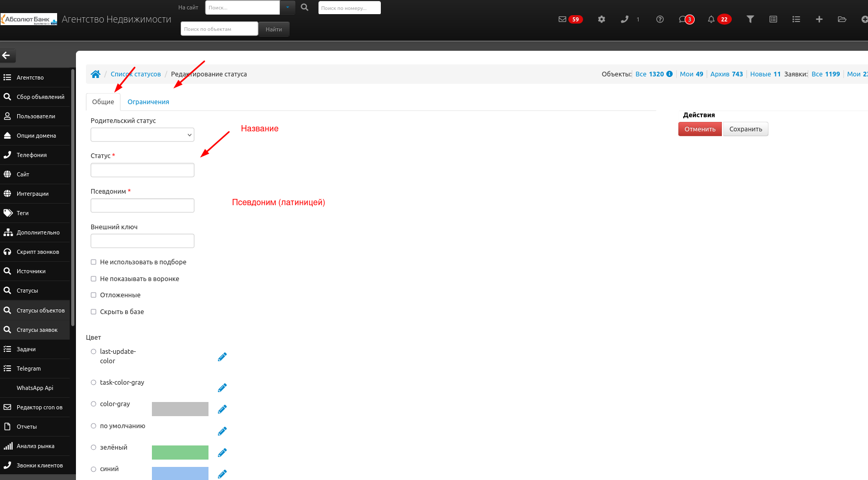Open Редактор cron ов sidebar item
Screen dimensions: 868x480
35,407
